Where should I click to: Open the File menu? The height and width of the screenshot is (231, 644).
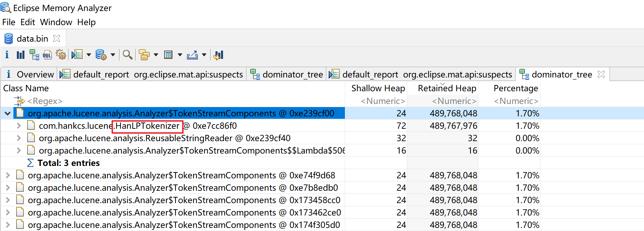9,22
